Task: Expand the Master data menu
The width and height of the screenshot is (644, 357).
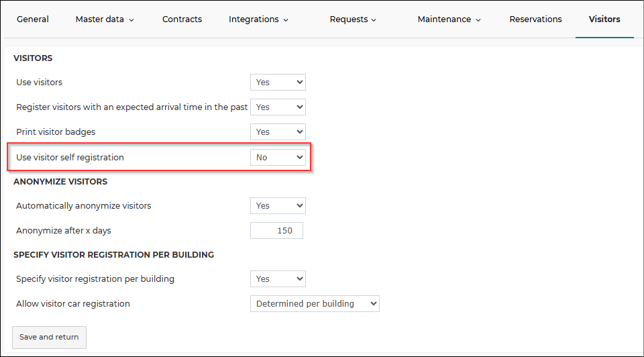Action: click(105, 19)
